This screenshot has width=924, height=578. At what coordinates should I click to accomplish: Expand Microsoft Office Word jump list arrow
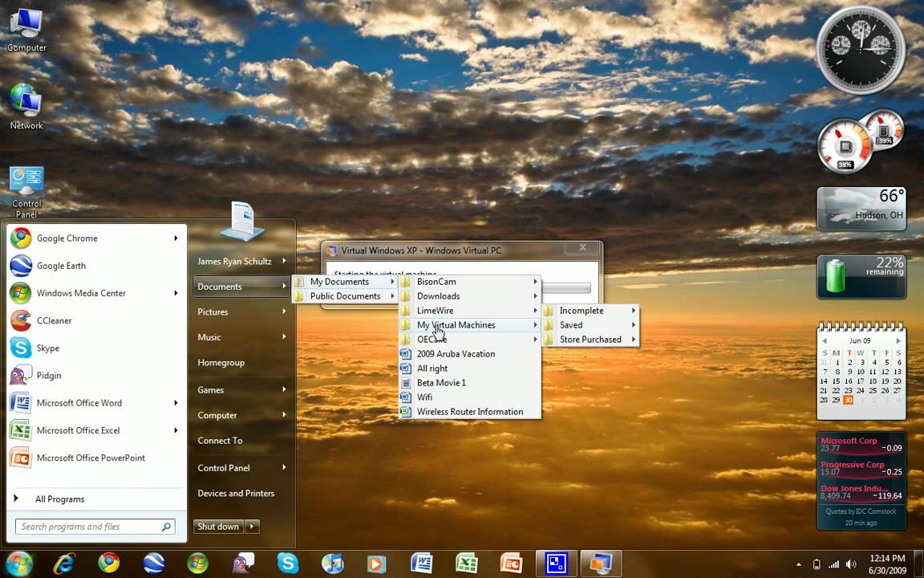point(176,403)
